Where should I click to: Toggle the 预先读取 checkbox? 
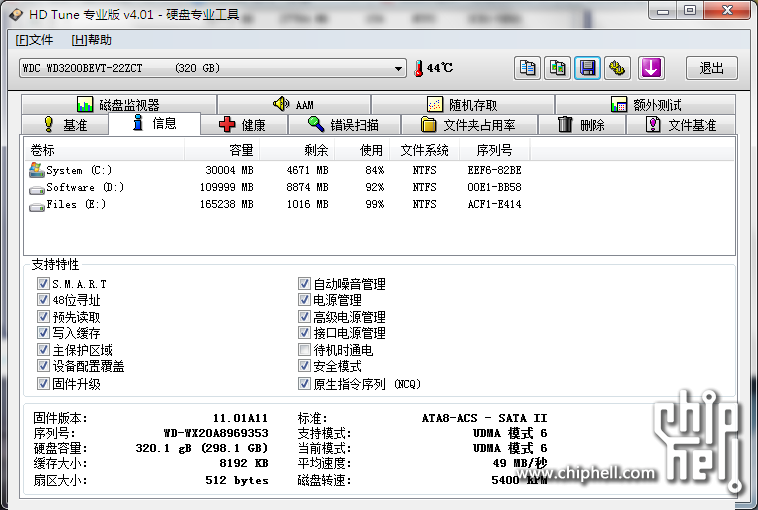(x=43, y=317)
